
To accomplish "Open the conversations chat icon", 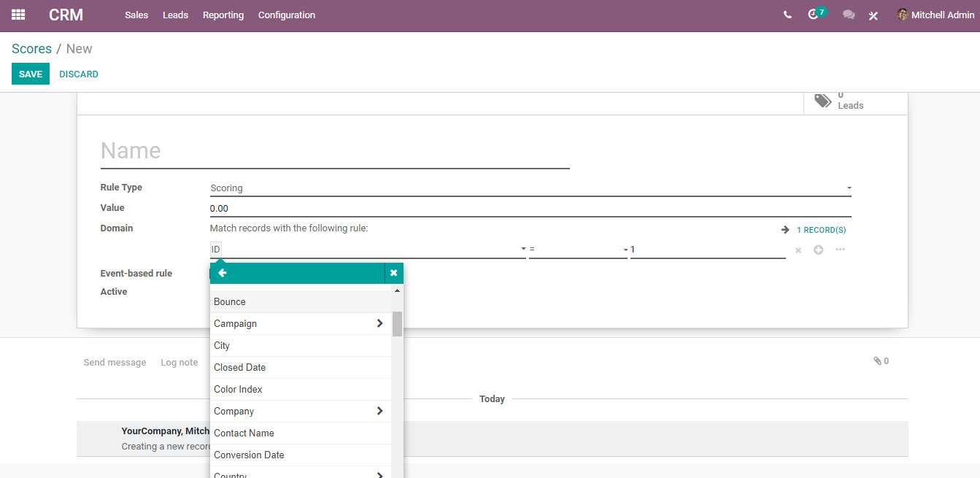I will pyautogui.click(x=849, y=15).
